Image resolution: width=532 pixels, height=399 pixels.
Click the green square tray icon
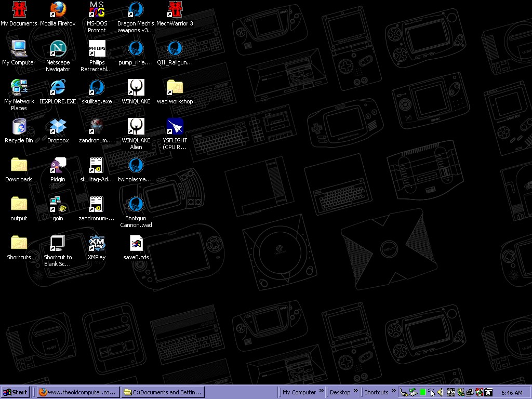click(x=423, y=392)
